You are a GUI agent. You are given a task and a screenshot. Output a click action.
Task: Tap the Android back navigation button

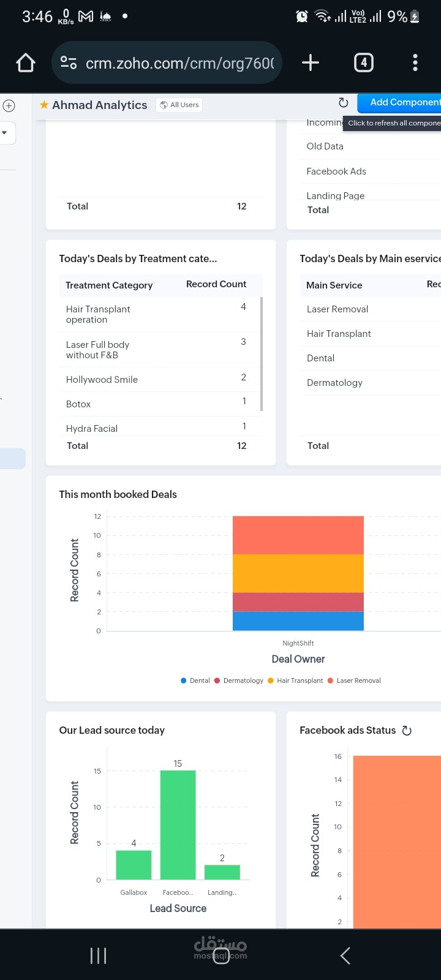345,956
